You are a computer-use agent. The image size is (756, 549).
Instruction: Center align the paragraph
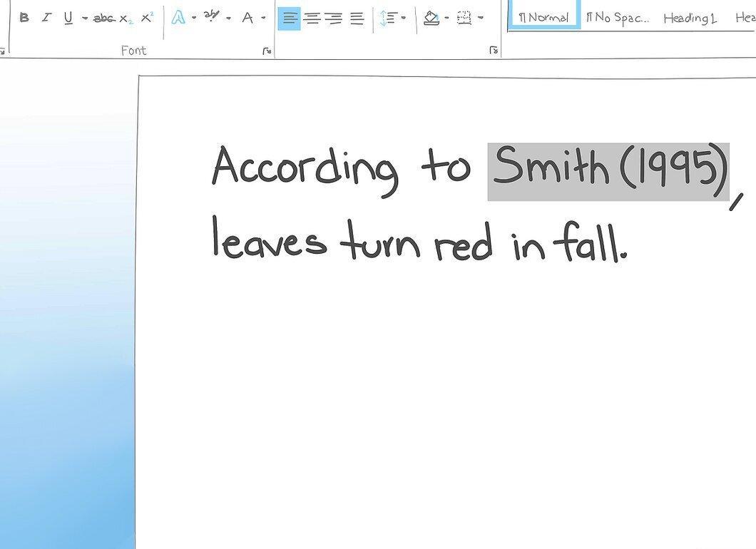click(x=312, y=19)
